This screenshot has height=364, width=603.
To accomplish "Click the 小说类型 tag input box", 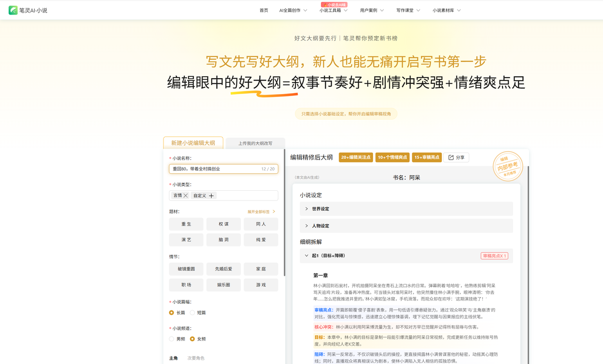I will pyautogui.click(x=223, y=195).
